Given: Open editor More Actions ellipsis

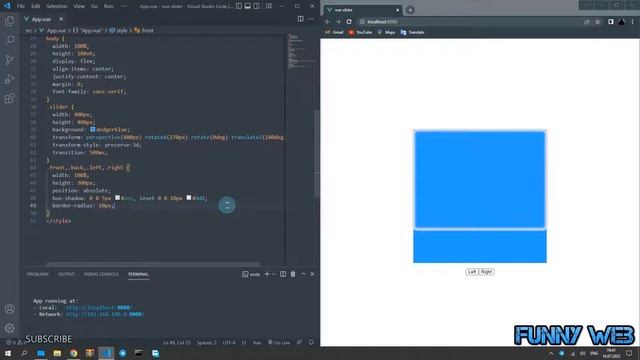Looking at the screenshot, I should tap(311, 19).
